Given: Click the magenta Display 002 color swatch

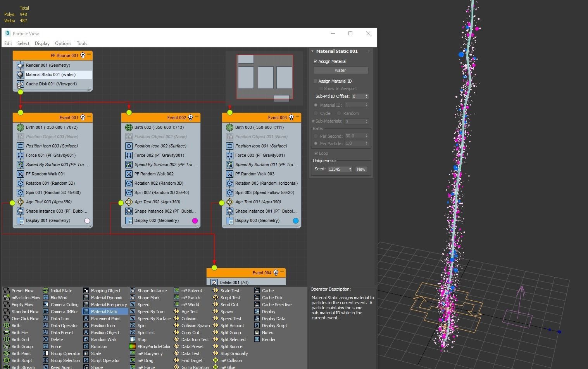Looking at the screenshot, I should coord(195,221).
